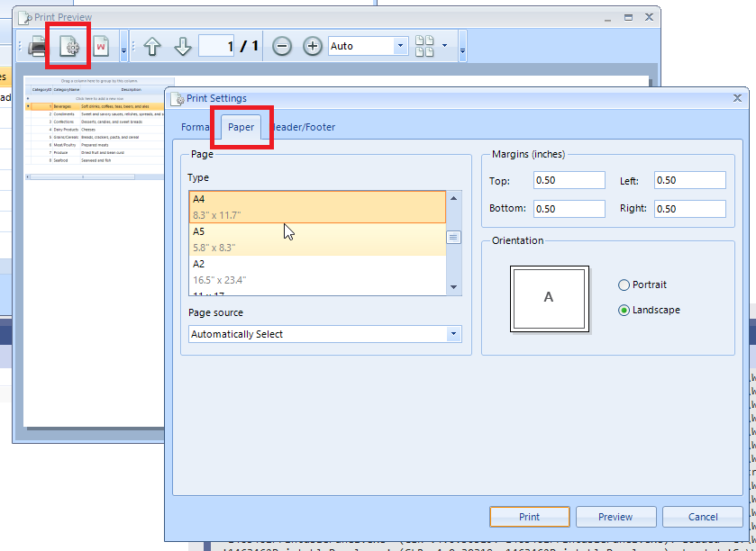Switch to the Header/Footer tab
Viewport: 756px width, 551px height.
(305, 127)
